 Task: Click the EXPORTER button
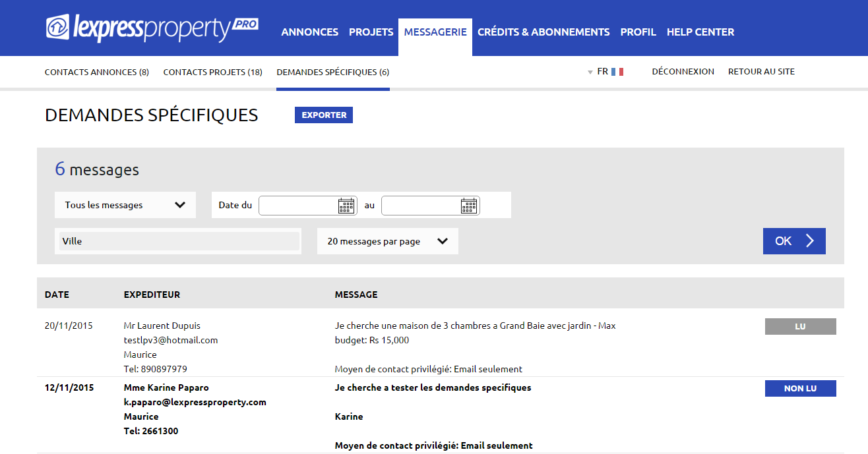coord(324,115)
